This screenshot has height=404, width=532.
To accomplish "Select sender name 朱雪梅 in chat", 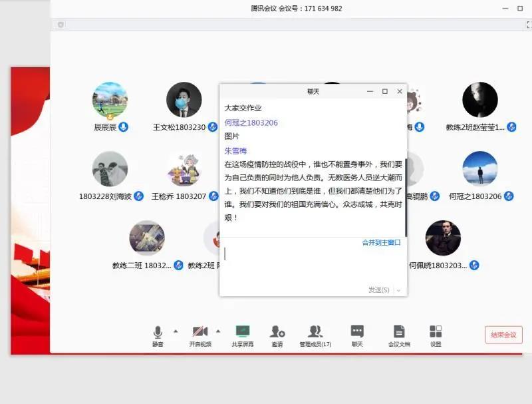I will pyautogui.click(x=235, y=151).
